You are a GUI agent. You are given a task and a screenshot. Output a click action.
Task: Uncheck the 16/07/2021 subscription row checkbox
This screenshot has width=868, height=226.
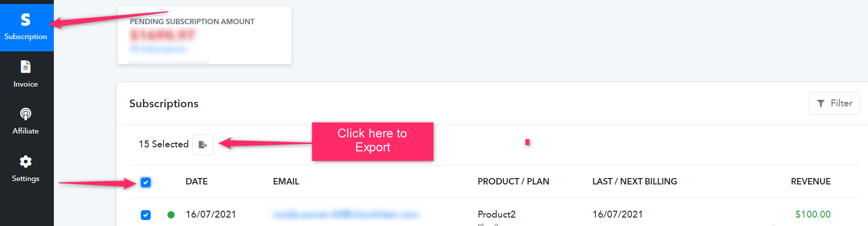(x=146, y=215)
